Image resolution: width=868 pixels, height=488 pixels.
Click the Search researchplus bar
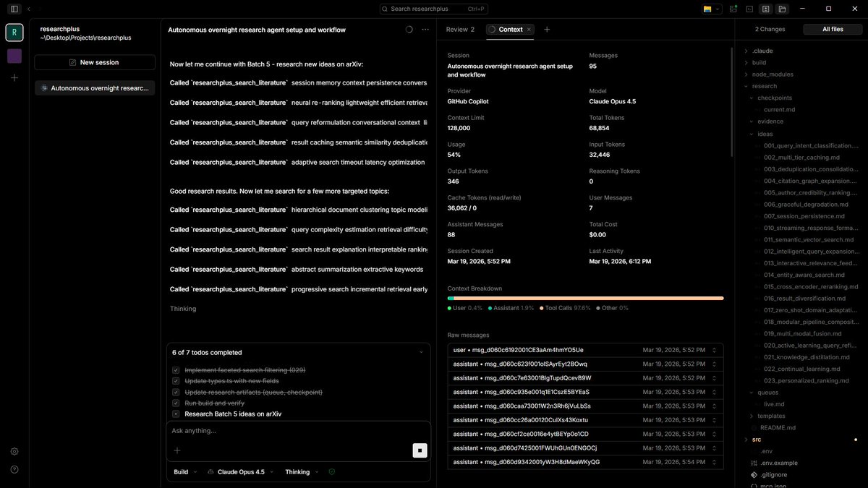coord(434,9)
